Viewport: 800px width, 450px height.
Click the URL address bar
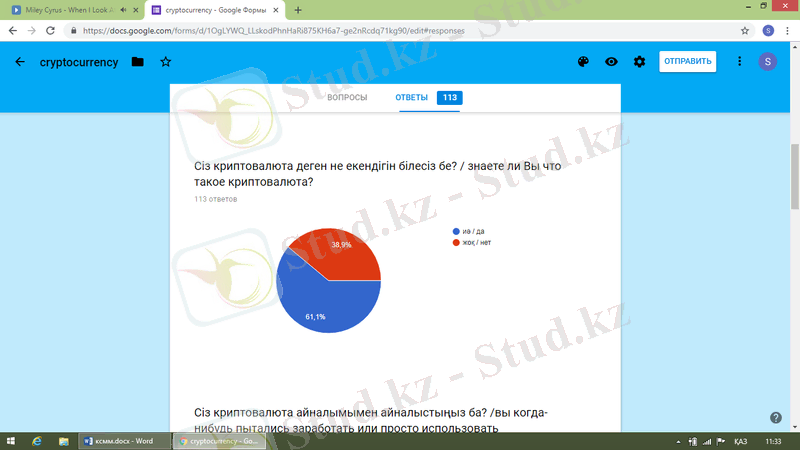tap(408, 31)
